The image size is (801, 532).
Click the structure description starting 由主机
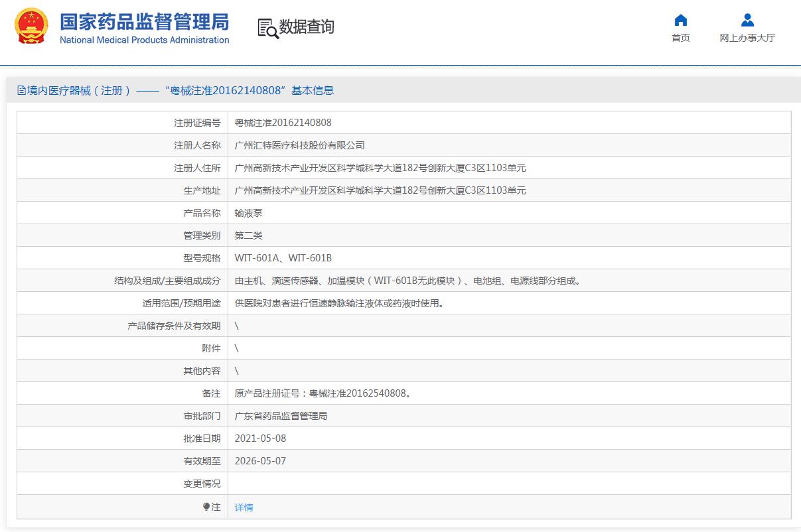(409, 281)
